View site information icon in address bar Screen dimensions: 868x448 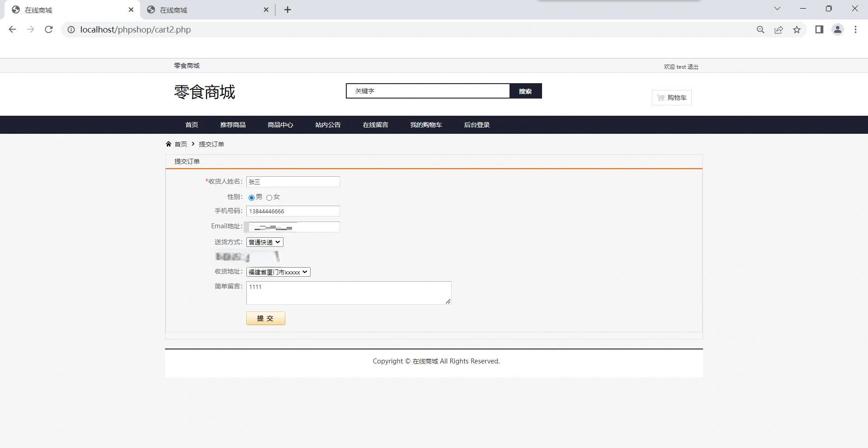[x=71, y=29]
